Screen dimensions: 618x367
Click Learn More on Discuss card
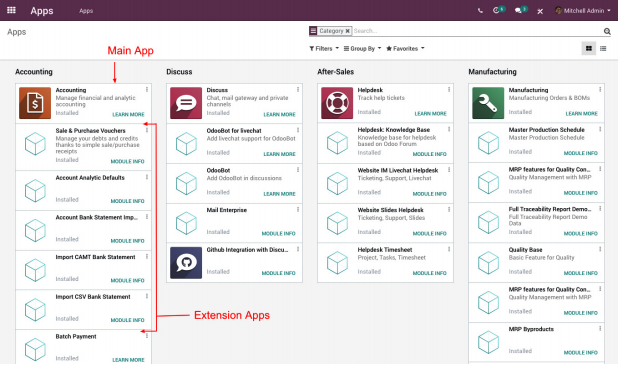pos(279,114)
